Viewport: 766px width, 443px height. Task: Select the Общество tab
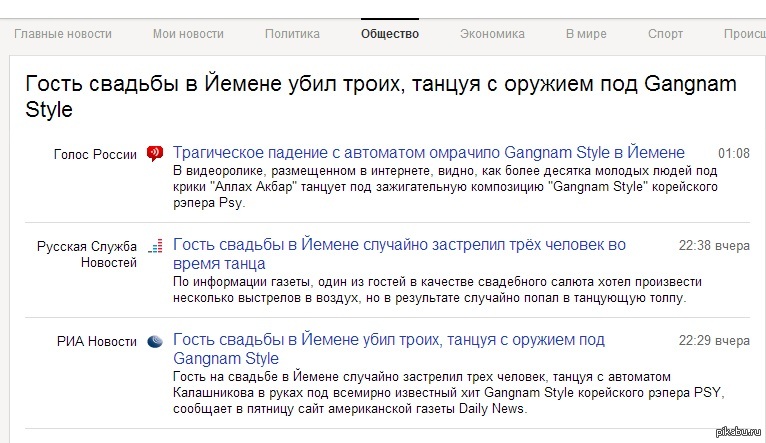click(390, 33)
